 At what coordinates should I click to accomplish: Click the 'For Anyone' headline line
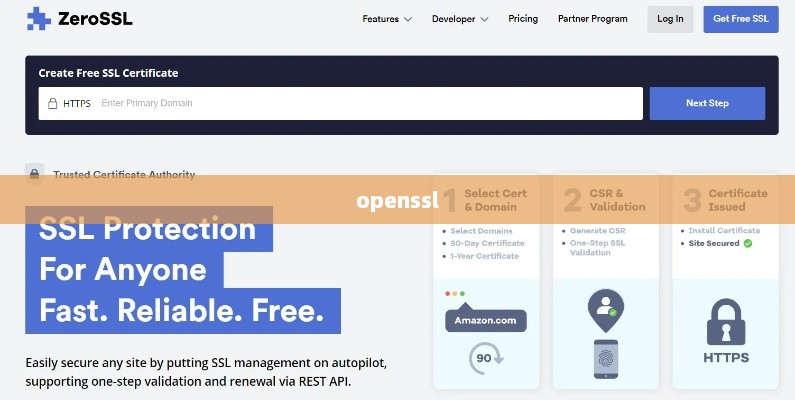pos(123,269)
